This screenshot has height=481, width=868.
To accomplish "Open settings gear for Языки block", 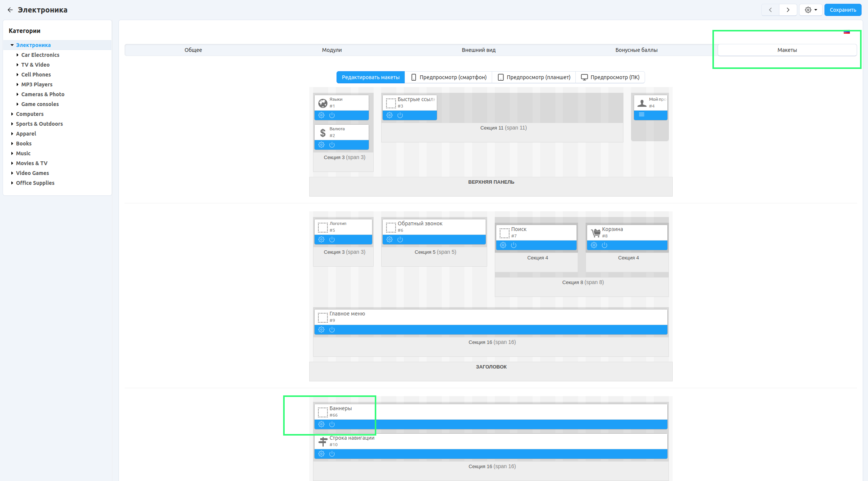I will point(321,115).
